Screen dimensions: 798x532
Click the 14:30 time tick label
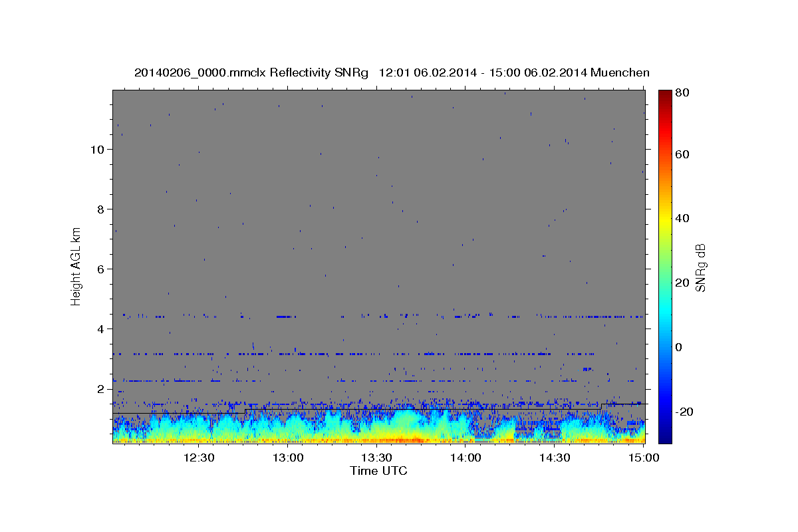tap(555, 458)
